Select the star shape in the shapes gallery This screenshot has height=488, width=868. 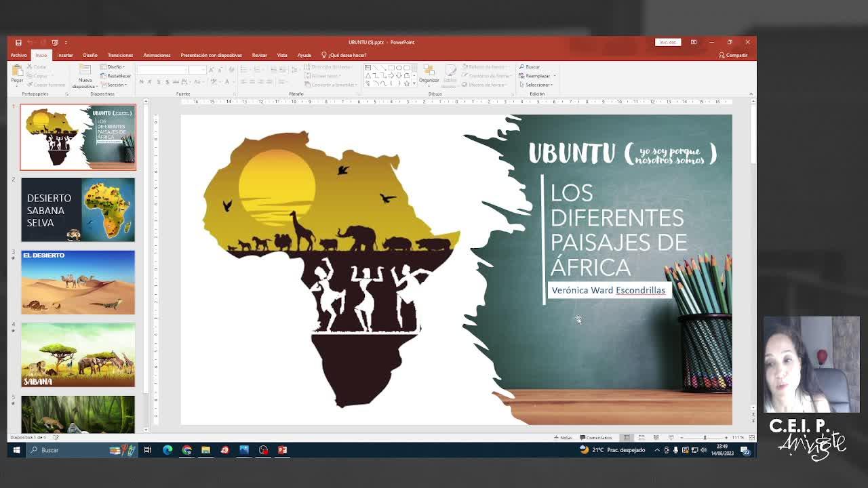pos(406,83)
